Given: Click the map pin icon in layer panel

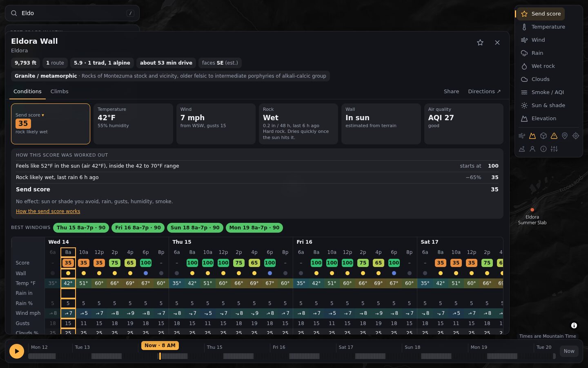Looking at the screenshot, I should (565, 136).
